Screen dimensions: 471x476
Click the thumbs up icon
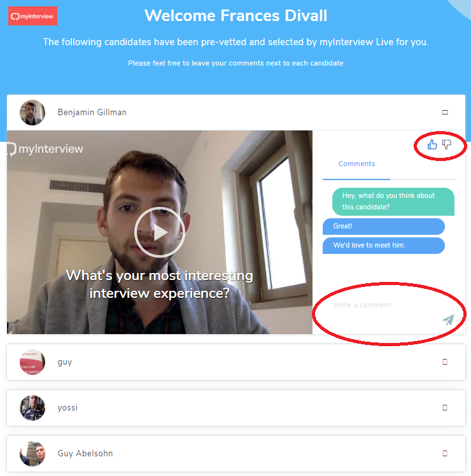click(432, 144)
